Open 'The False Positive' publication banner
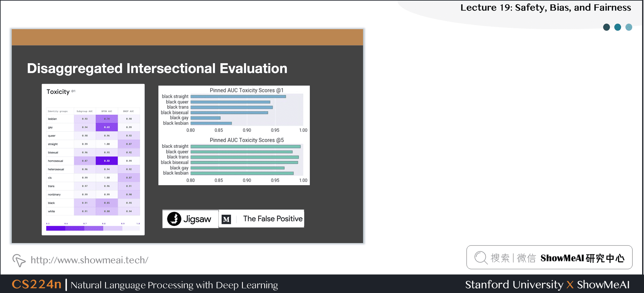 [262, 219]
